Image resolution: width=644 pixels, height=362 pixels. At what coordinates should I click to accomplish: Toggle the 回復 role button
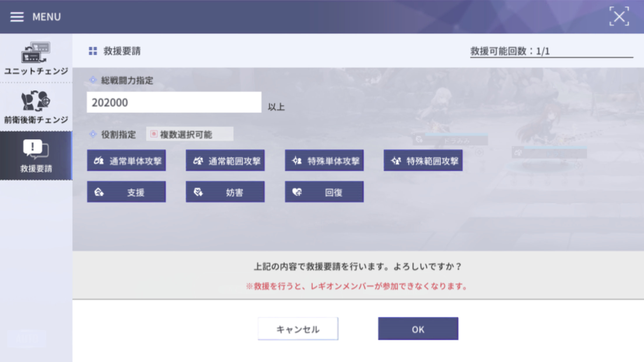(x=324, y=192)
